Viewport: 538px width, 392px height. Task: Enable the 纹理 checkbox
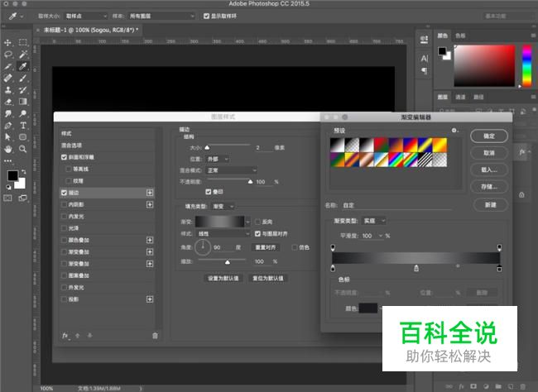coord(69,181)
